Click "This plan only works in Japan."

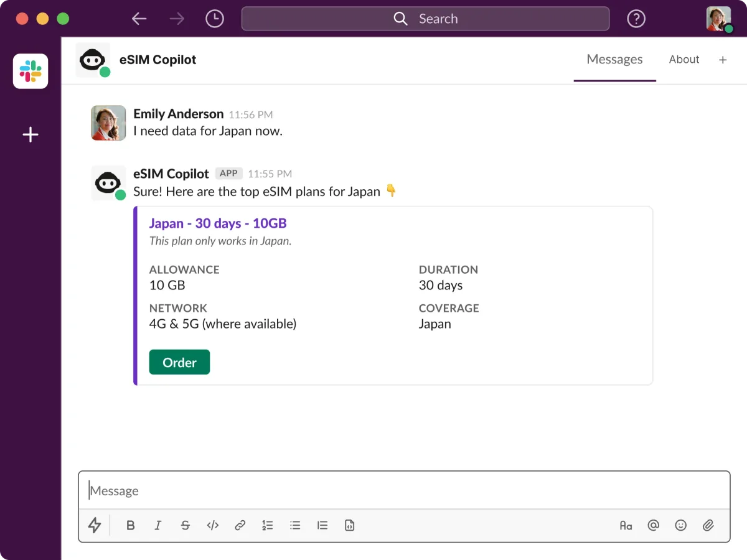220,241
